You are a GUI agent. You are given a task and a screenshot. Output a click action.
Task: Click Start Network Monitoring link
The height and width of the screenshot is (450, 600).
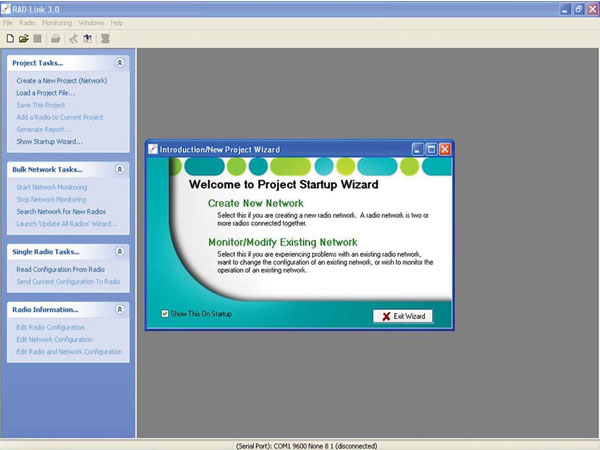(x=52, y=187)
